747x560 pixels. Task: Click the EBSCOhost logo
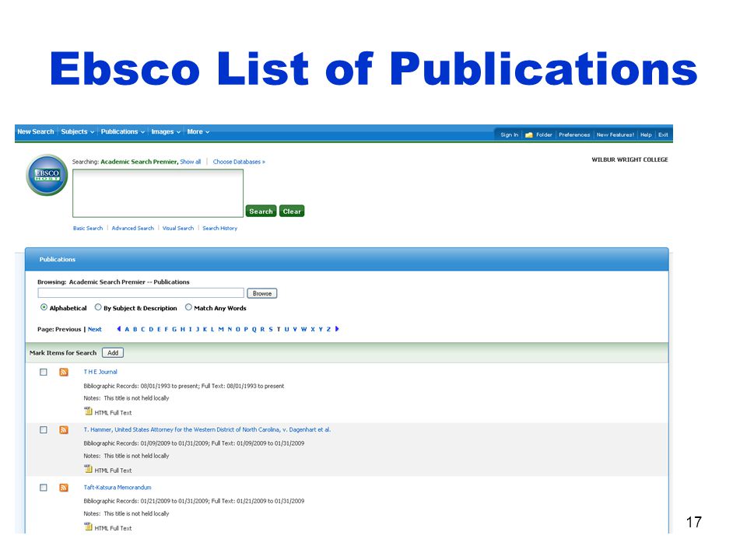click(x=47, y=175)
